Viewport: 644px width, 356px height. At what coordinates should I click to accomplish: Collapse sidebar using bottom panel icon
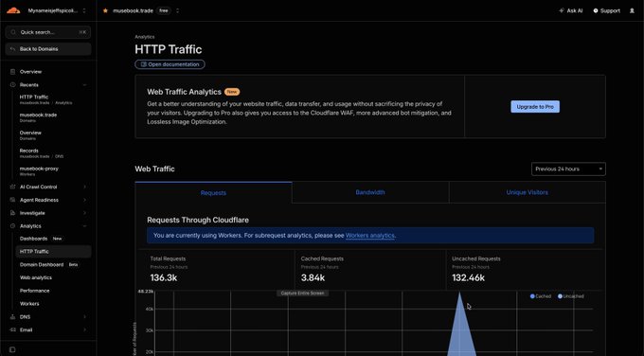click(x=12, y=349)
